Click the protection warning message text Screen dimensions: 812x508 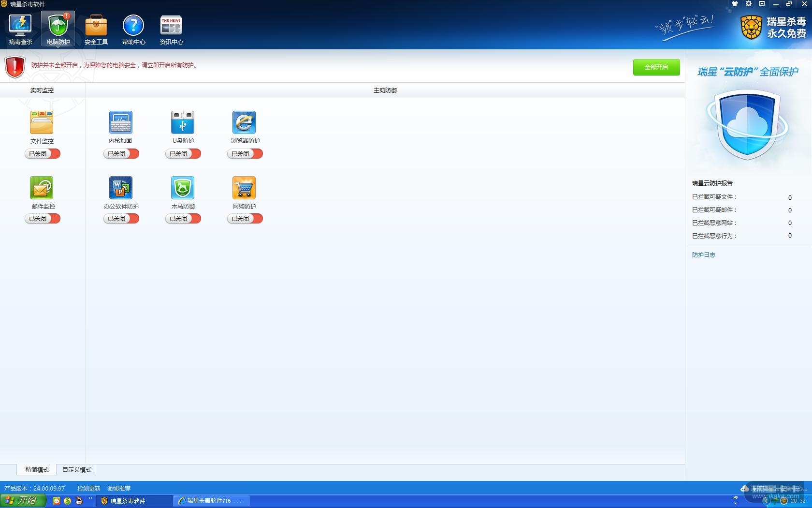(115, 65)
